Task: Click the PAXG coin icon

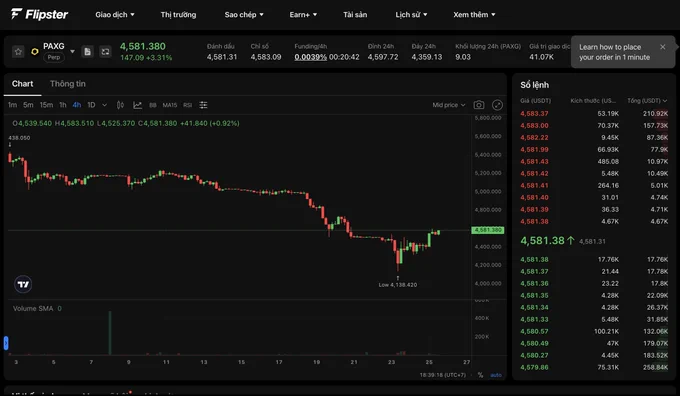Action: tap(35, 52)
